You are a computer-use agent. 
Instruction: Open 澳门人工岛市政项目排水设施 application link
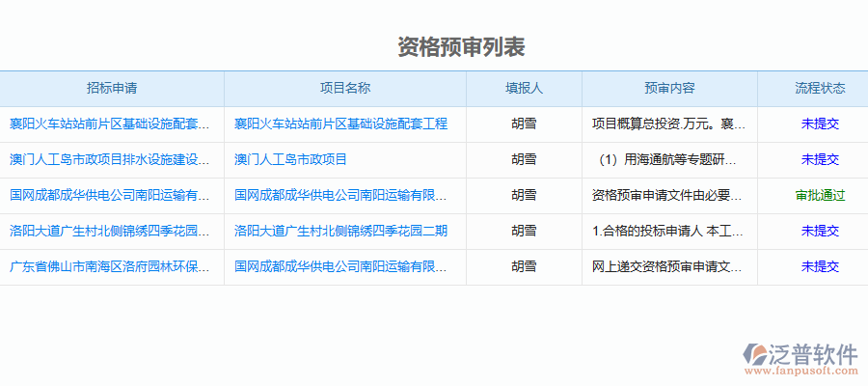point(110,159)
